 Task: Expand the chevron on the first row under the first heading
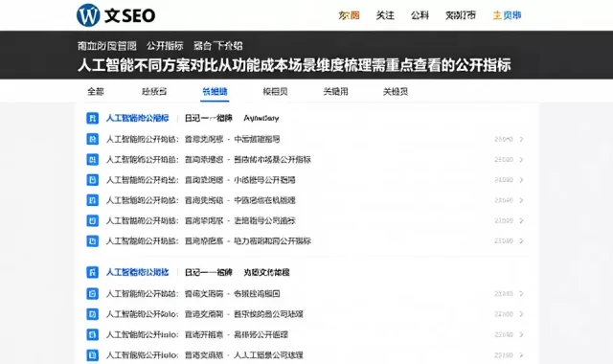[x=521, y=139]
